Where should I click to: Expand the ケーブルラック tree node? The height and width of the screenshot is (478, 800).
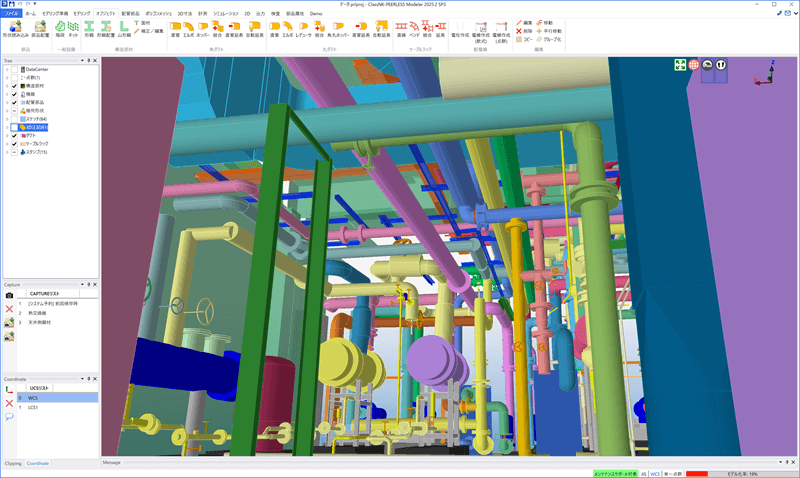click(x=6, y=143)
